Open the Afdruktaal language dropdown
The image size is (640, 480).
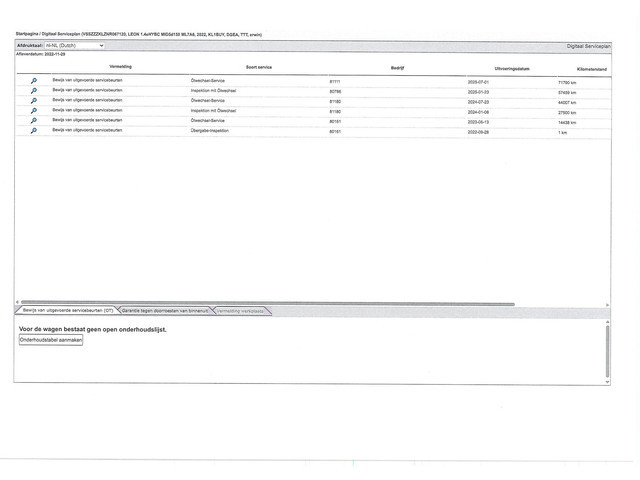pos(73,45)
